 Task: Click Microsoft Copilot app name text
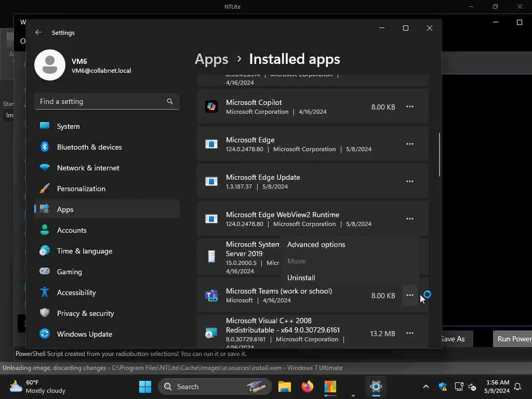[254, 102]
